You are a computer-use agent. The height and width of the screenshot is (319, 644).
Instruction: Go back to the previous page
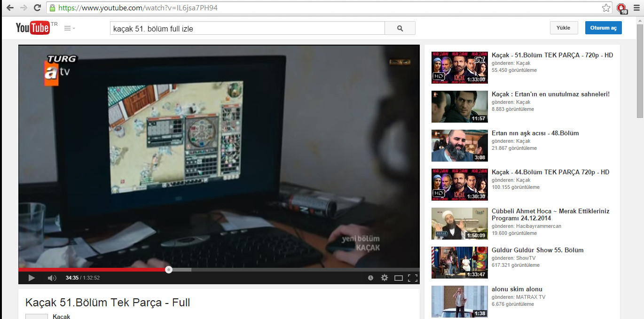pos(9,8)
